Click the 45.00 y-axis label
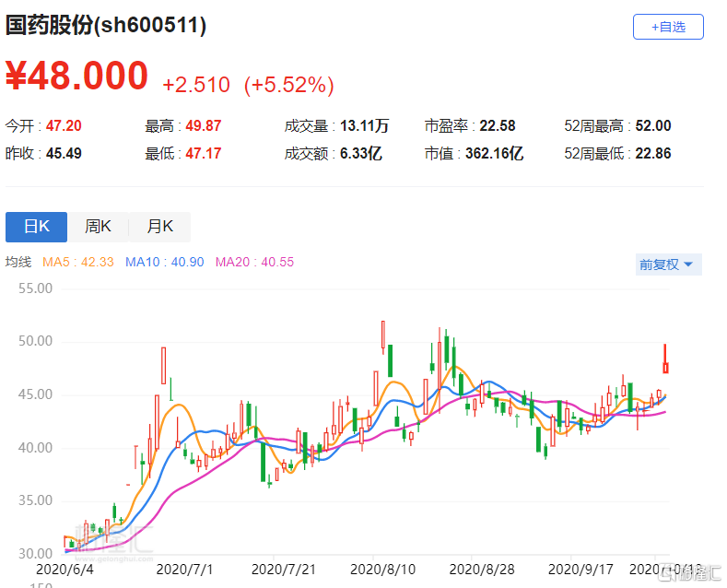727x588 pixels. pos(35,394)
